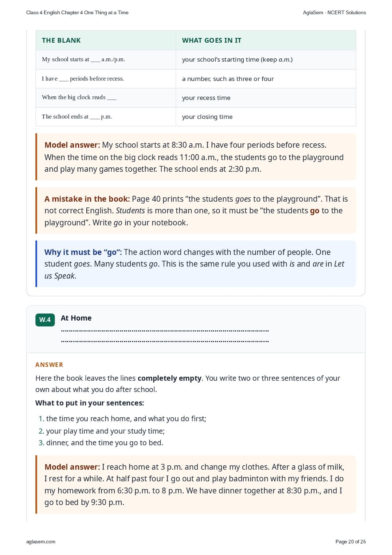The width and height of the screenshot is (392, 555).
Task: Click the 'your closing time' table cell
Action: [266, 117]
